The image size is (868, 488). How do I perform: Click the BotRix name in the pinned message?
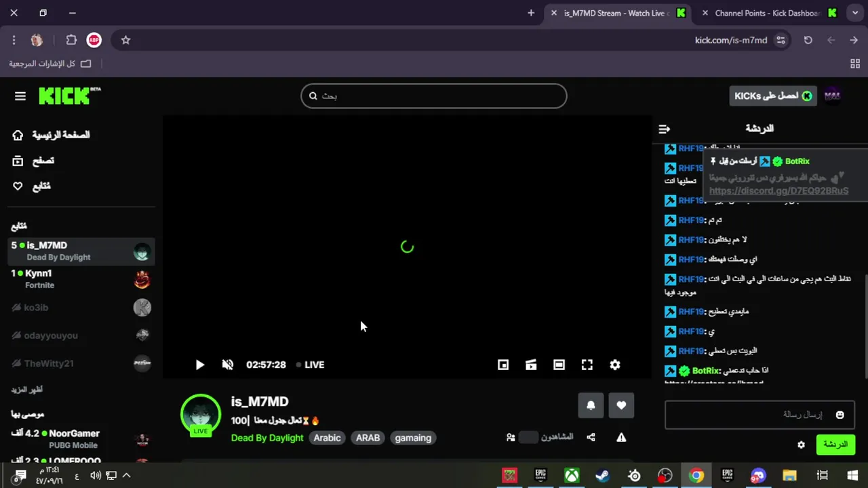tap(797, 161)
